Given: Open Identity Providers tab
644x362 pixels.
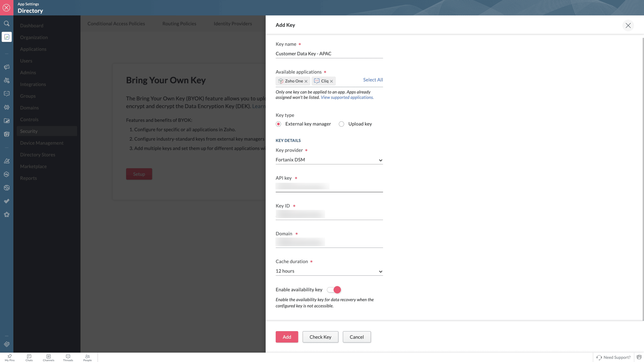Looking at the screenshot, I should point(233,24).
